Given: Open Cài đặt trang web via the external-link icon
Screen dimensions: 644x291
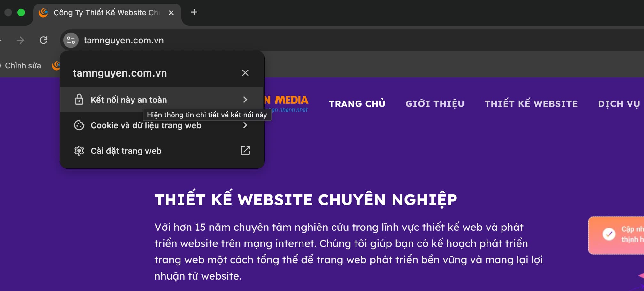Looking at the screenshot, I should tap(245, 150).
